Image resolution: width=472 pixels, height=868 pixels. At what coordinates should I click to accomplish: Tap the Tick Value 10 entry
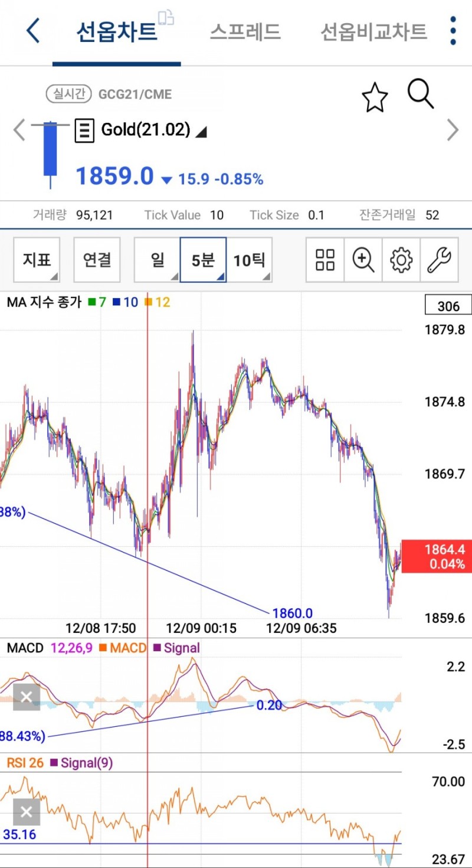coord(184,215)
